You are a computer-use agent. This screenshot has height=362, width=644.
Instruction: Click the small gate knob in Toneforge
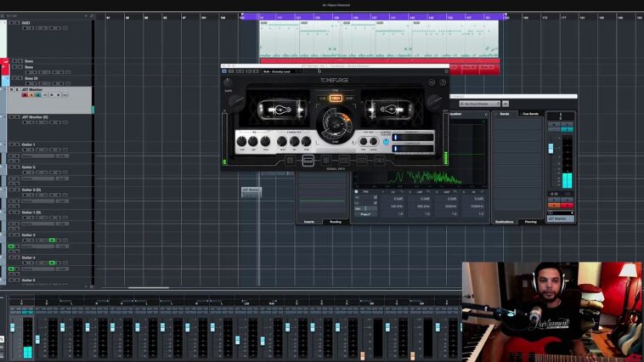228,82
